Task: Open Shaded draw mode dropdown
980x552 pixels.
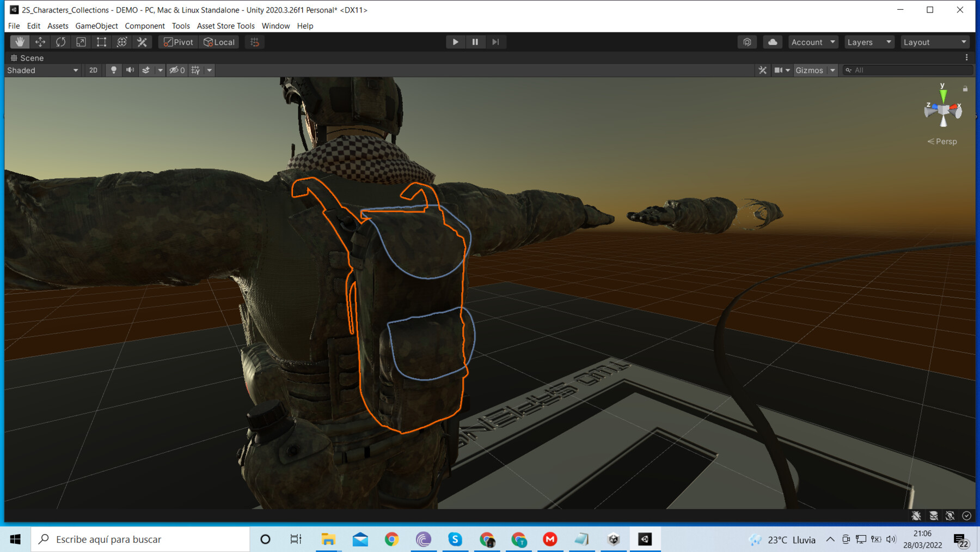Action: [42, 70]
